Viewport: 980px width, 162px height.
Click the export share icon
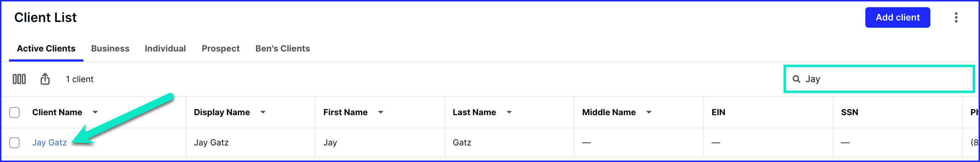click(45, 79)
